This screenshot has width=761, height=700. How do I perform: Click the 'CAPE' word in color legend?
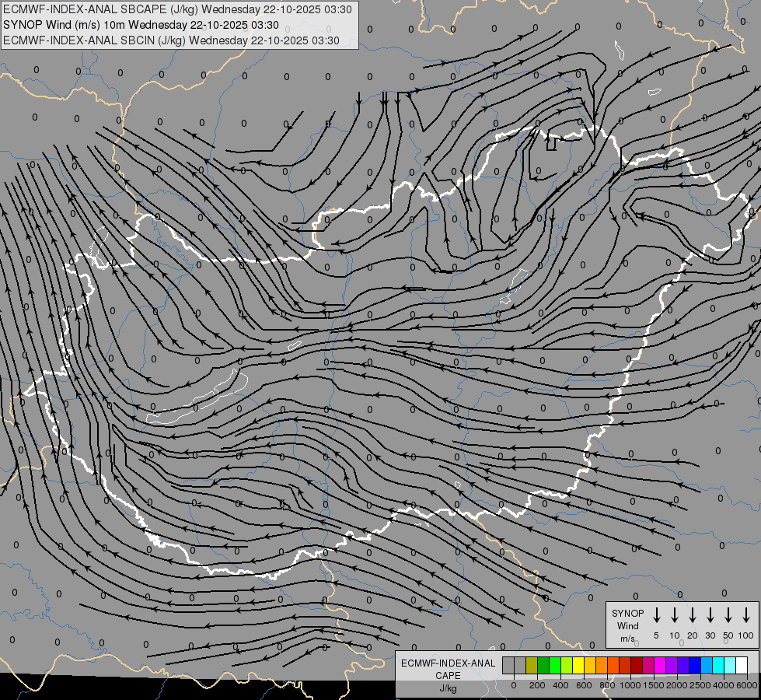448,676
